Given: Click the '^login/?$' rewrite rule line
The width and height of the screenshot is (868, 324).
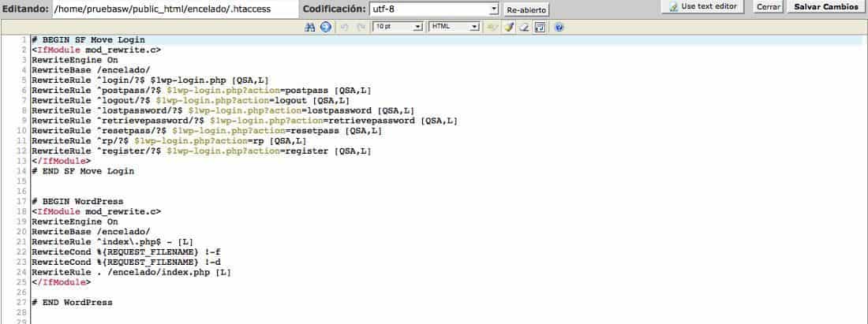Looking at the screenshot, I should tap(150, 80).
